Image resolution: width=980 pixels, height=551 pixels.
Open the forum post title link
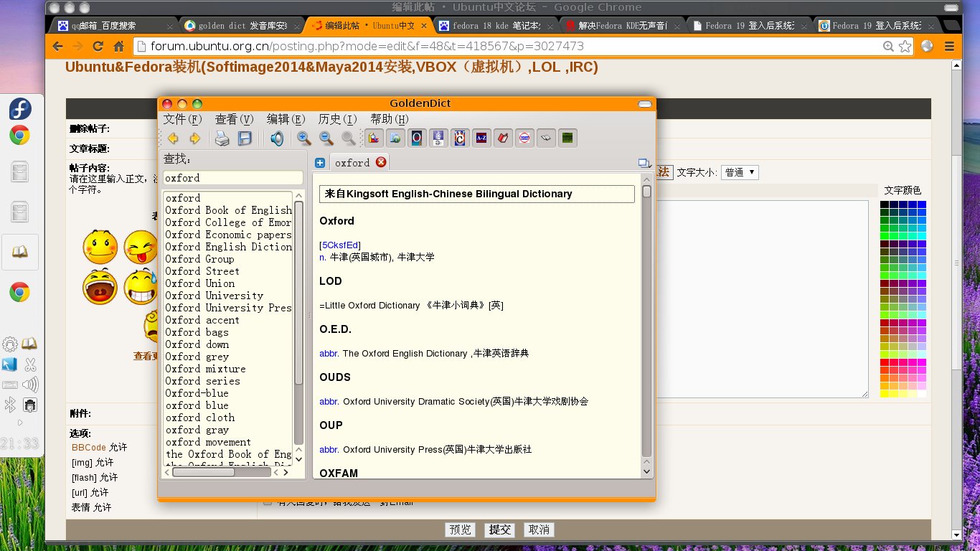[331, 67]
